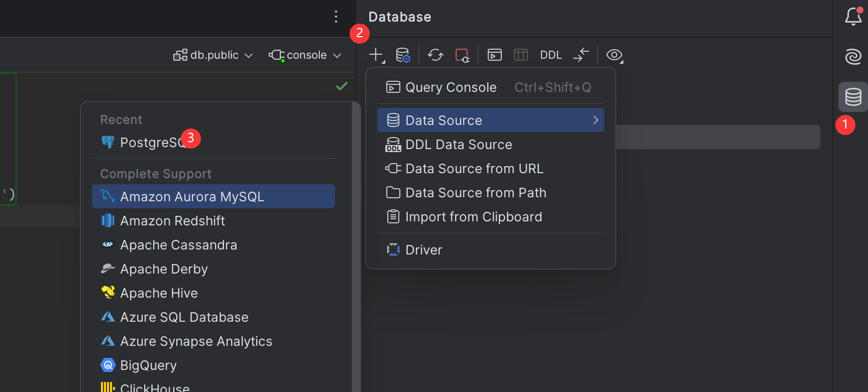This screenshot has width=868, height=392.
Task: Open Data Source Properties icon
Action: (x=403, y=55)
